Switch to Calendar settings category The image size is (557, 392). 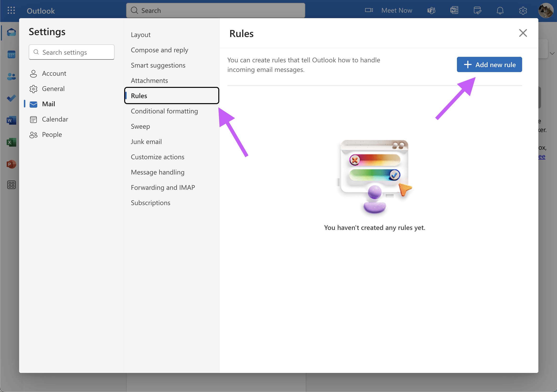coord(55,119)
